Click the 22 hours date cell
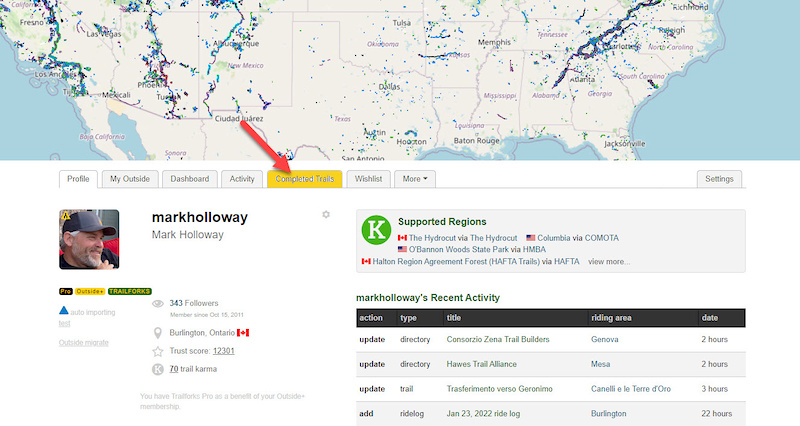 716,414
